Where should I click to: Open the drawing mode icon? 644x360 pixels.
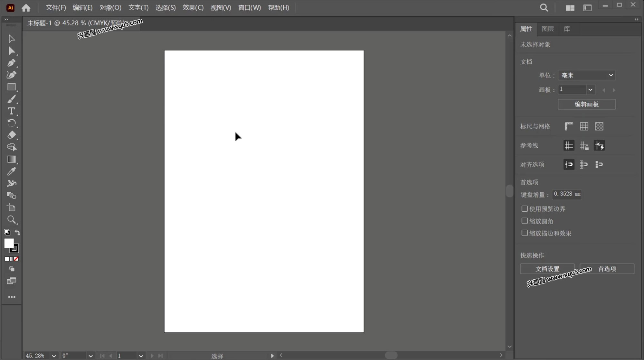(x=12, y=269)
